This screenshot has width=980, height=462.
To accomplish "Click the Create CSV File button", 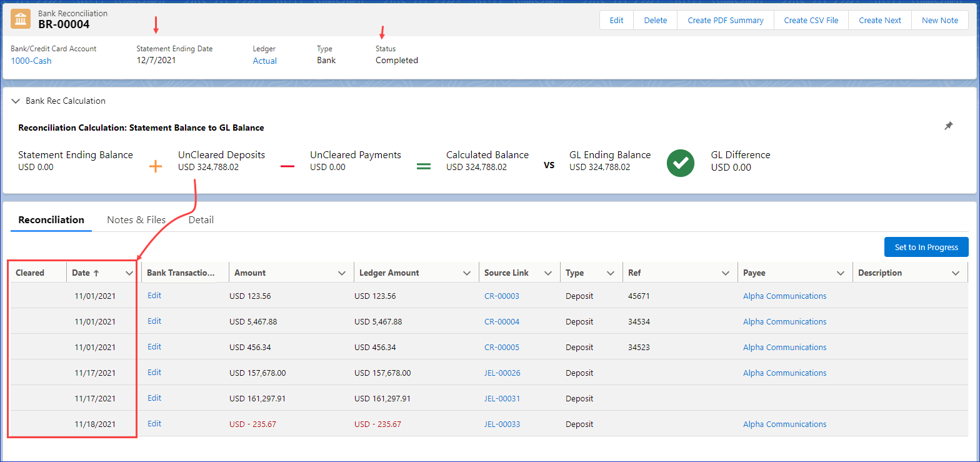I will (x=811, y=20).
